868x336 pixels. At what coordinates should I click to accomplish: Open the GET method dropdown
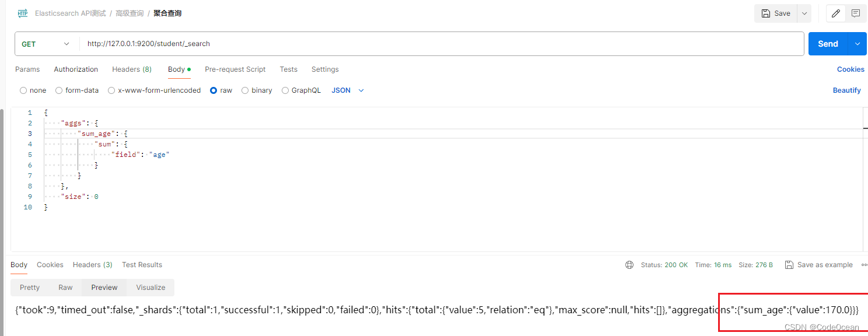point(47,44)
